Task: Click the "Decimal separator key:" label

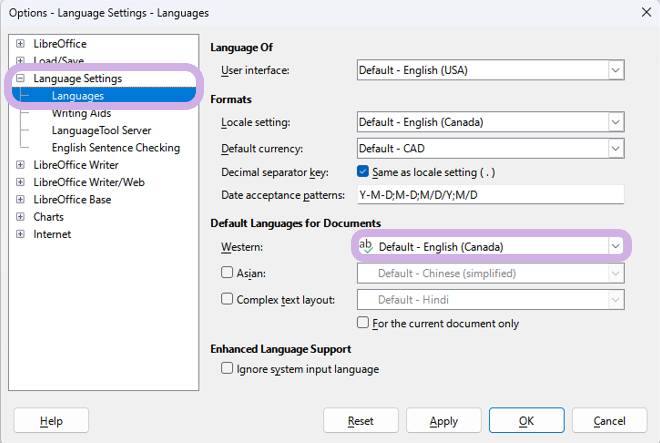Action: pos(275,172)
